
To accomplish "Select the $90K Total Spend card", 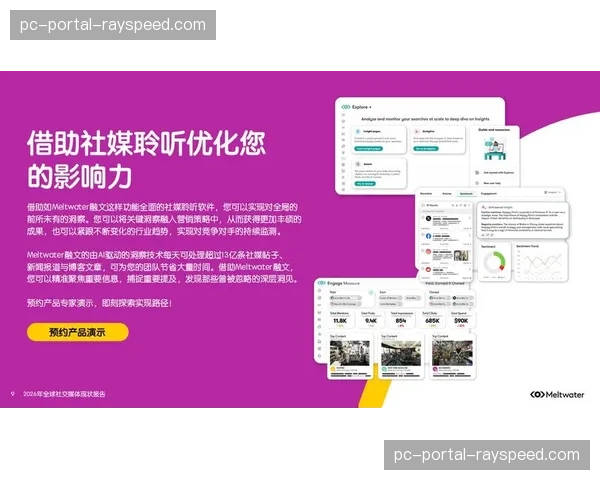I will click(461, 319).
